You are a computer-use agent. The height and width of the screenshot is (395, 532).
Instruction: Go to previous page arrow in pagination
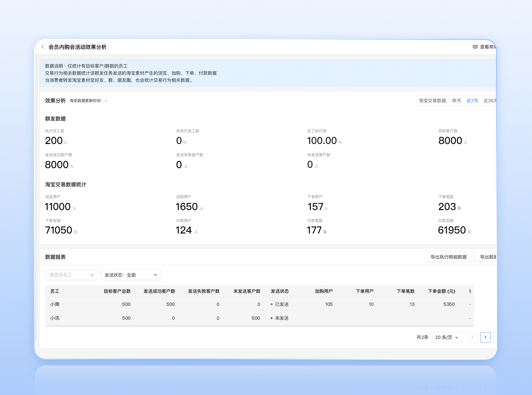click(473, 337)
